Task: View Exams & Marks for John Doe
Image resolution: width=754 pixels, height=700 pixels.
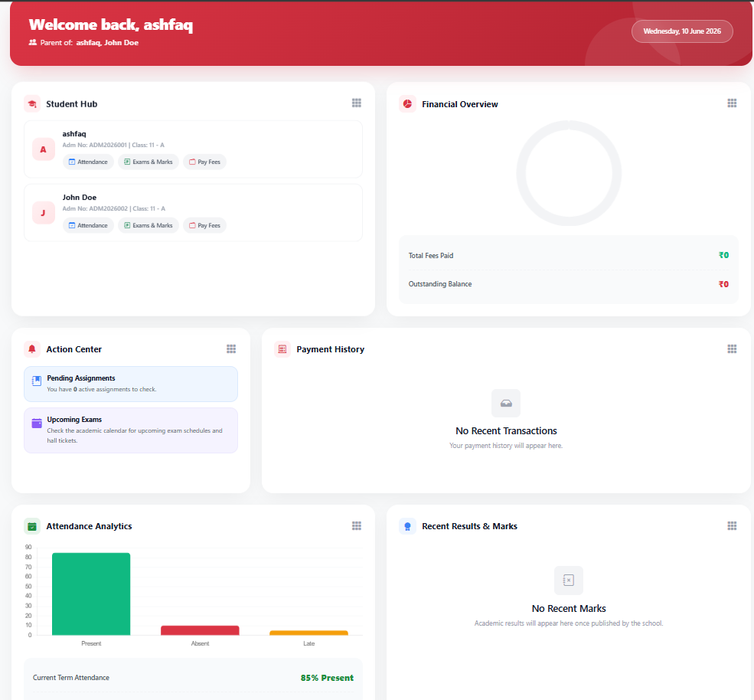Action: point(149,226)
